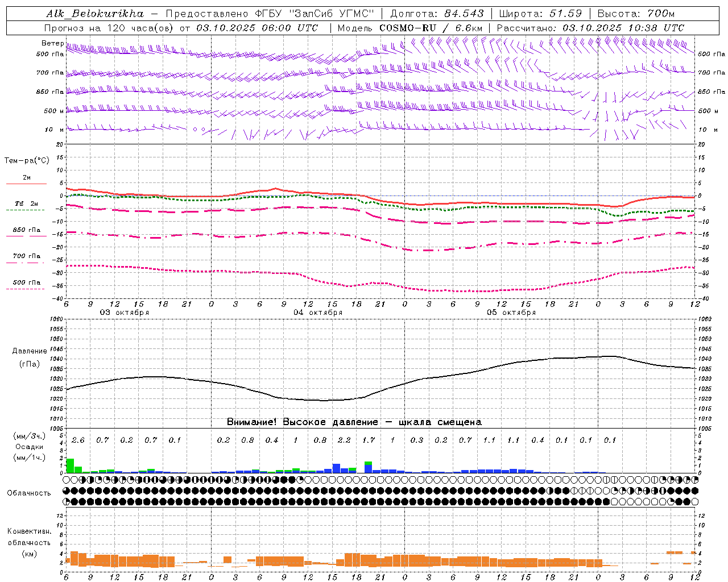Click the warning Внимание! Высокое давление — шкала смещена
This screenshot has height=582, width=728.
pyautogui.click(x=354, y=422)
